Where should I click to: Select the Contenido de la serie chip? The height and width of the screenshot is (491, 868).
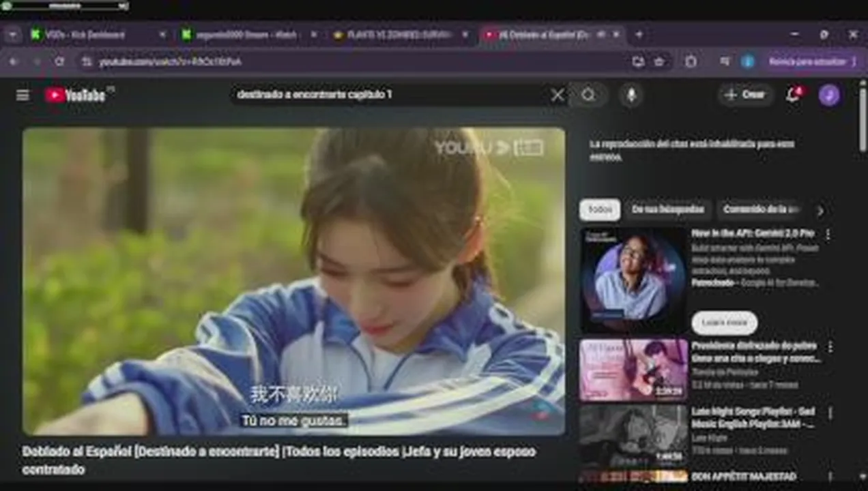click(x=761, y=210)
